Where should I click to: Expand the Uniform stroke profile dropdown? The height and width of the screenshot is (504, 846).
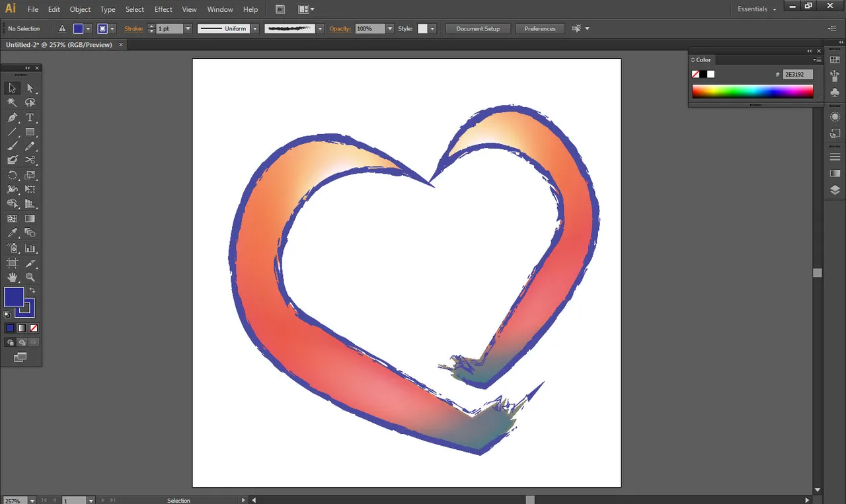(x=254, y=28)
